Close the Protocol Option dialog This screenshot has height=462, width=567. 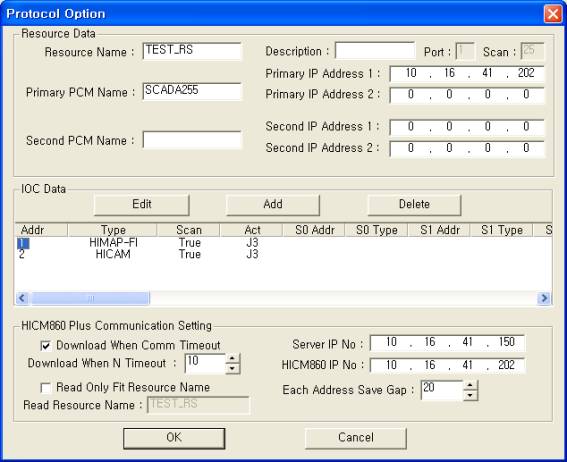click(553, 14)
